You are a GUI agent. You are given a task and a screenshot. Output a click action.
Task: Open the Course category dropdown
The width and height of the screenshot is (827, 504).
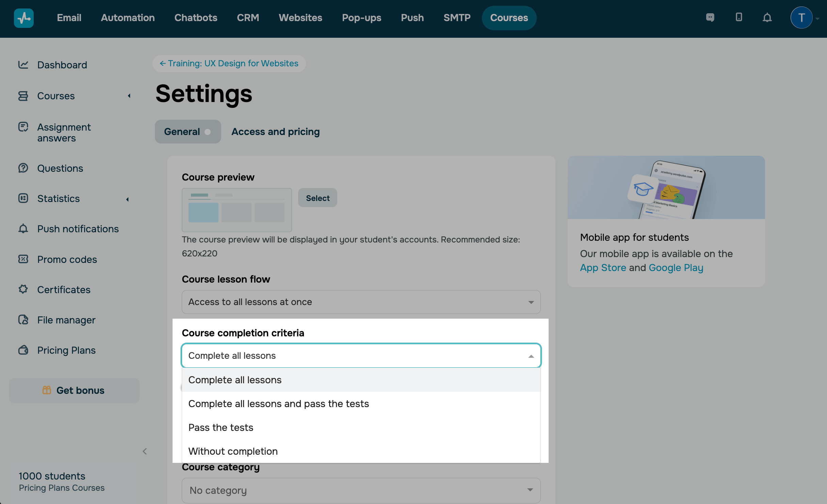click(361, 490)
